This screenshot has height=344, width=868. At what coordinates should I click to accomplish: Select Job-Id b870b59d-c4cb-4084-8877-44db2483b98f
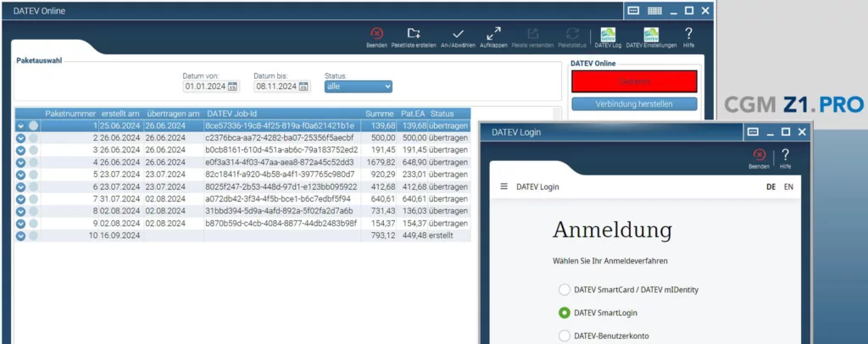pos(281,224)
